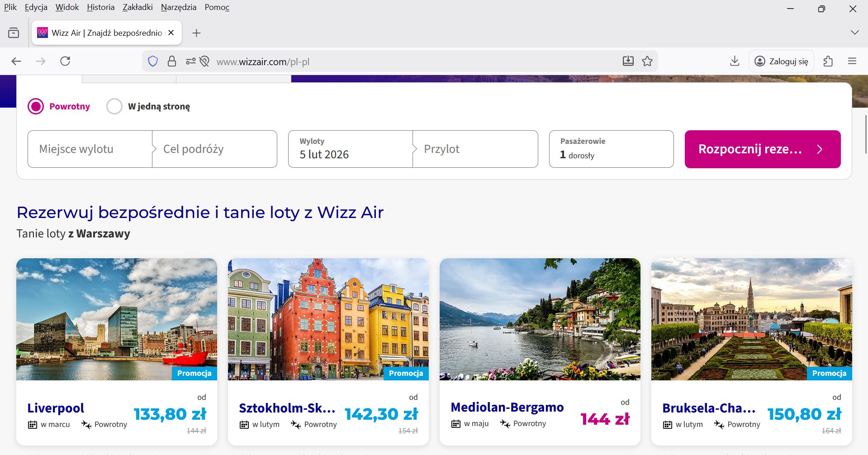868x455 pixels.
Task: Open the Bruksela garden photo
Action: [752, 319]
